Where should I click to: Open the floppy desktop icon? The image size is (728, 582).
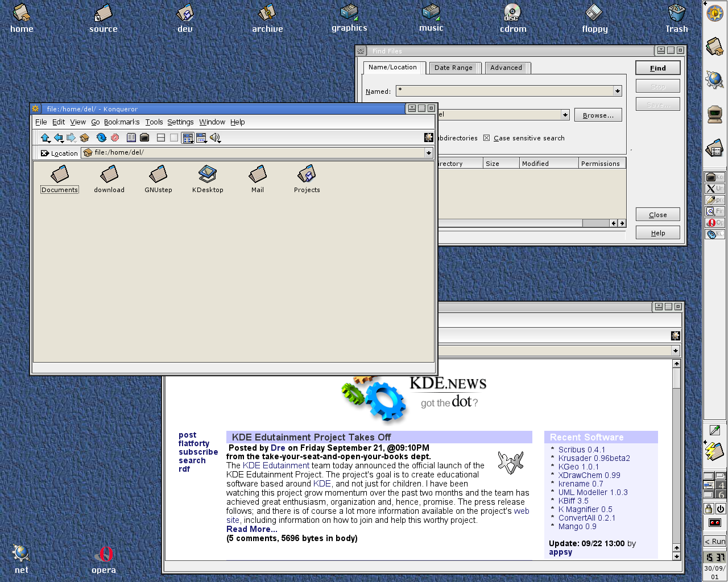tap(595, 18)
